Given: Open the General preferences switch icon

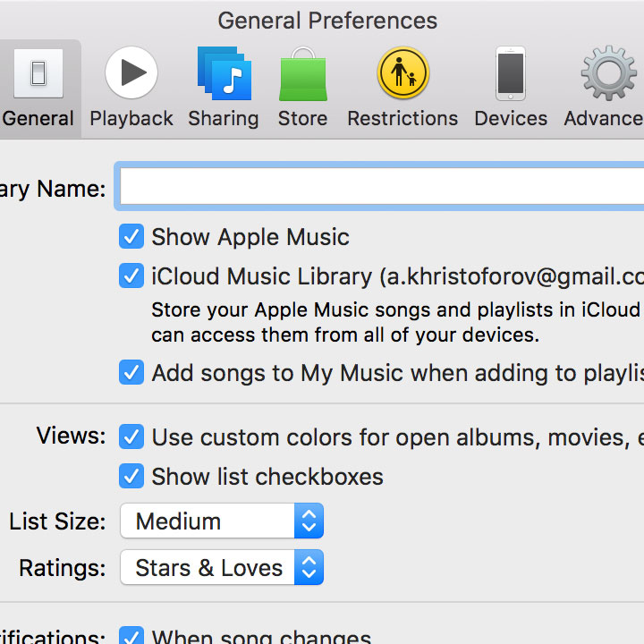Looking at the screenshot, I should [38, 74].
